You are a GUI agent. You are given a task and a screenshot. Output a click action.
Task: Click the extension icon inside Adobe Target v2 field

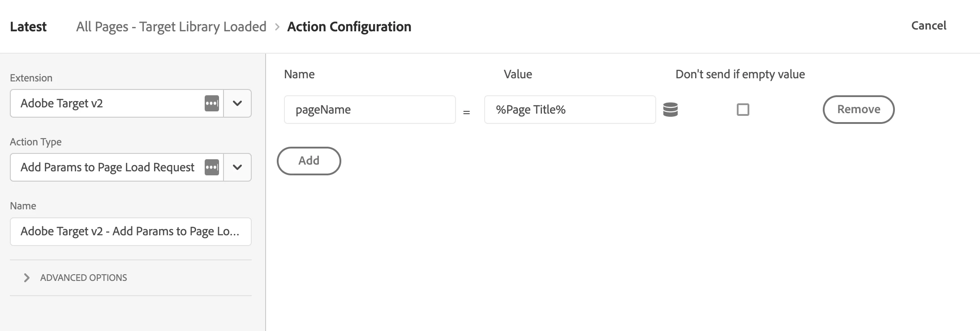click(x=211, y=103)
